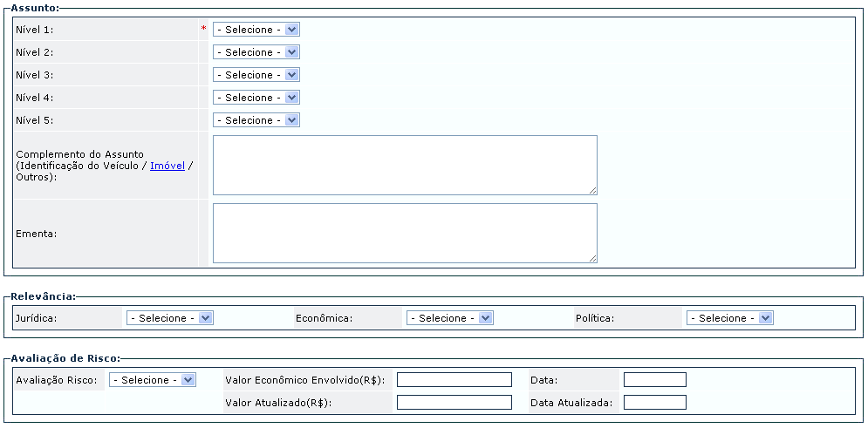Expand the Política relevance dropdown

[x=730, y=318]
